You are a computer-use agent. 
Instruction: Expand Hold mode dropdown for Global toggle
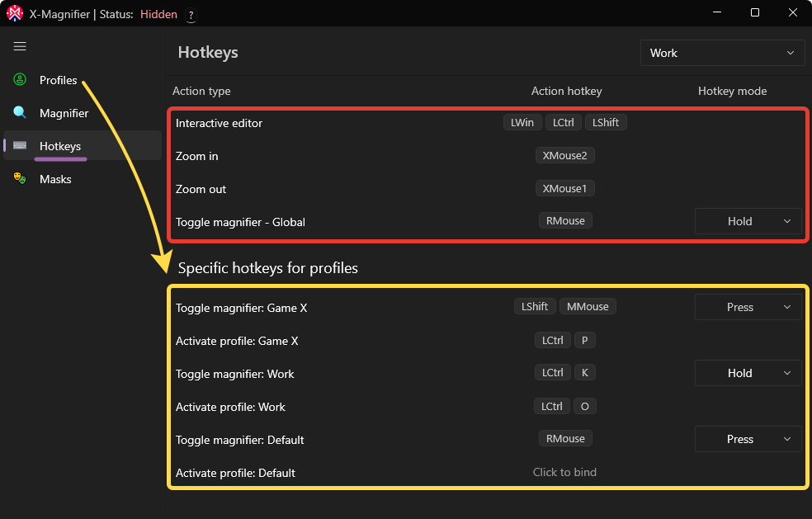coord(748,221)
